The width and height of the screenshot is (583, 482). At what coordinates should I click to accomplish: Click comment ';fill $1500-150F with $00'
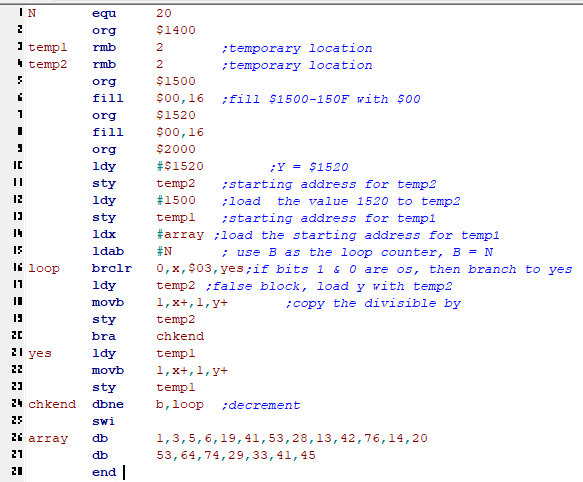321,99
